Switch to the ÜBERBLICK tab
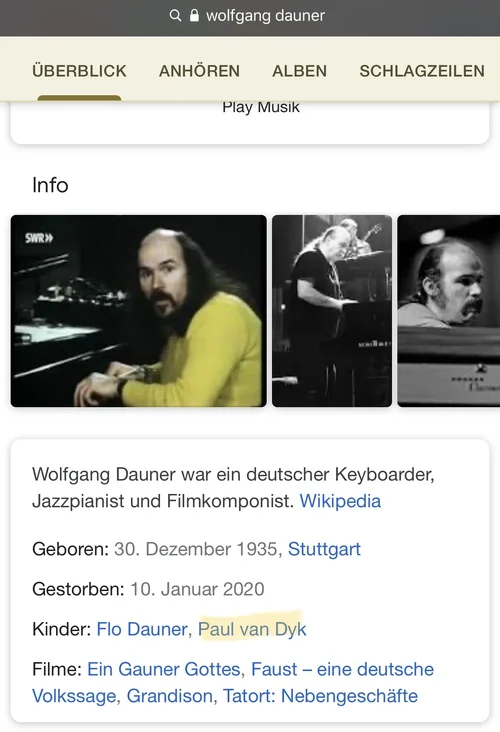Viewport: 500px width, 732px height. tap(79, 71)
